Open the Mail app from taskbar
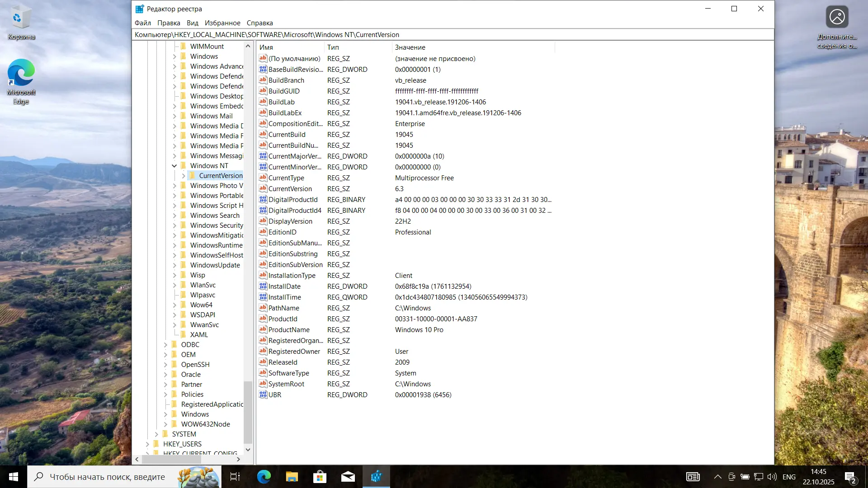 pyautogui.click(x=348, y=476)
